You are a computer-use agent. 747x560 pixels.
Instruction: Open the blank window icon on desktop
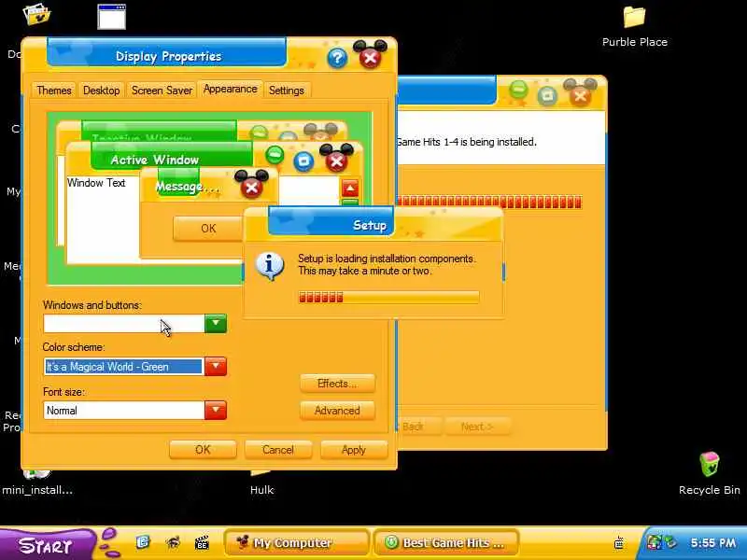point(111,17)
